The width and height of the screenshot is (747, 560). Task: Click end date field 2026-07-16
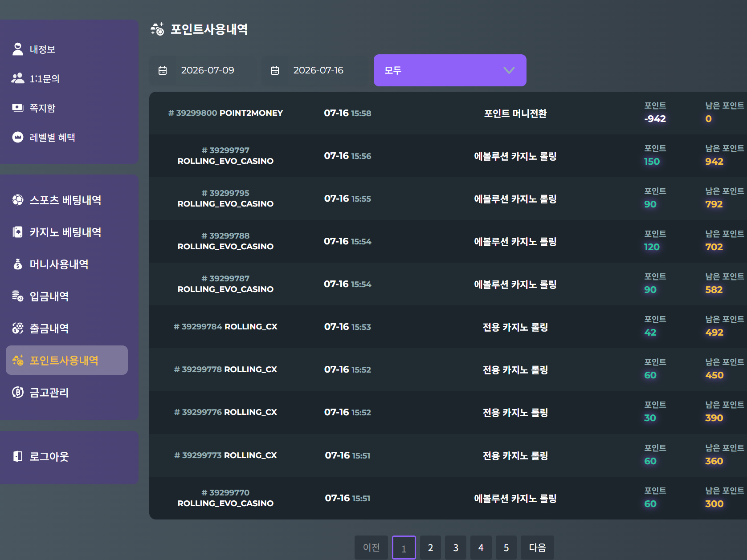coord(316,70)
